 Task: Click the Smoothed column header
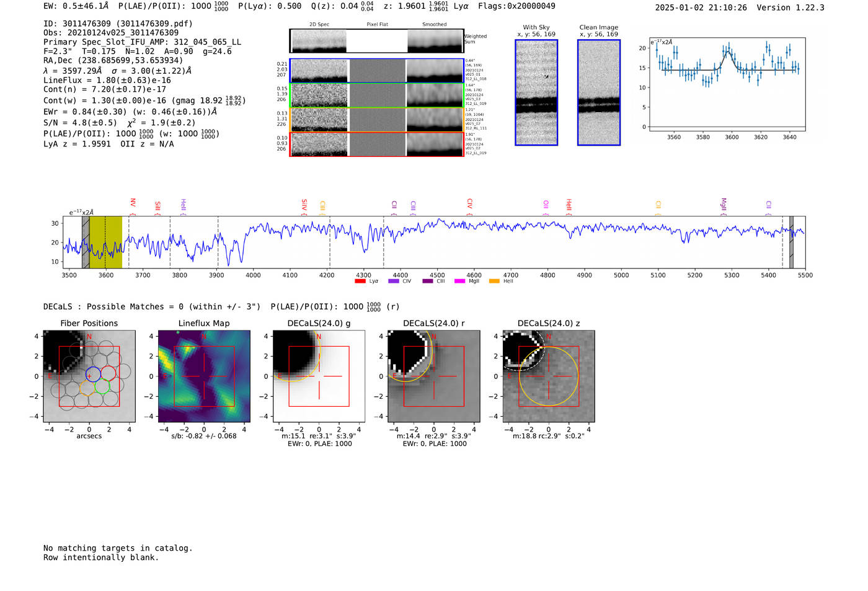(x=435, y=25)
